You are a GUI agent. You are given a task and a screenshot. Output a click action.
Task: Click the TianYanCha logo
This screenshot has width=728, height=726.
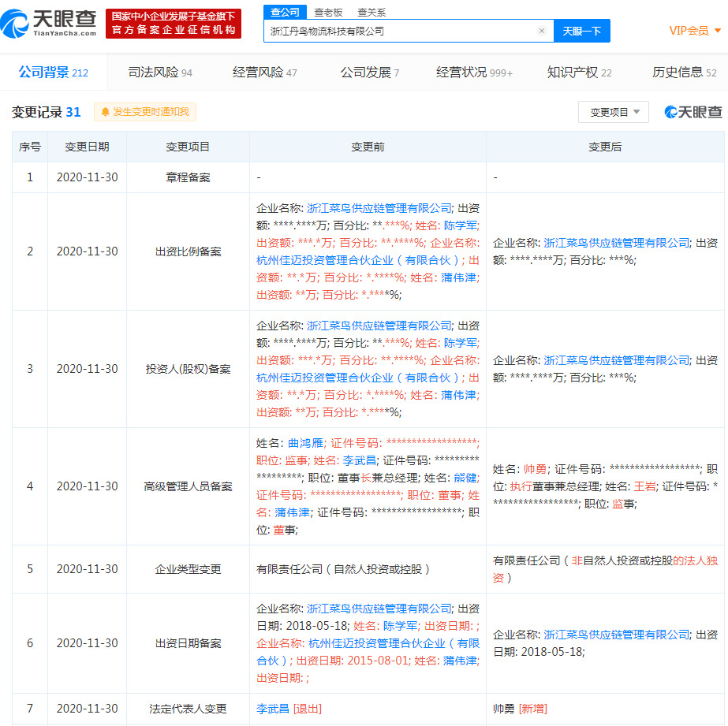point(49,23)
